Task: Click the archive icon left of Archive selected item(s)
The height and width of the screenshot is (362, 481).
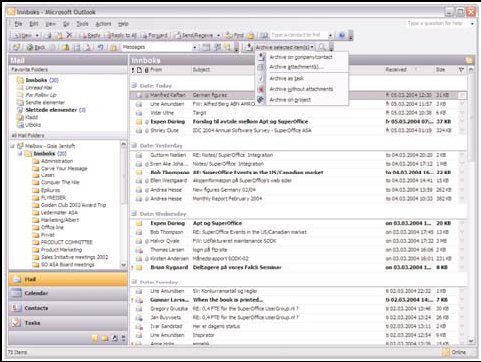Action: 249,47
